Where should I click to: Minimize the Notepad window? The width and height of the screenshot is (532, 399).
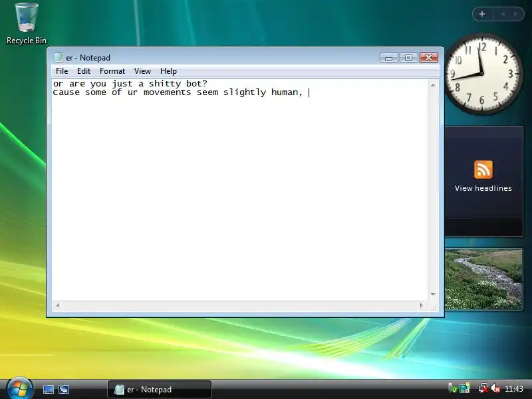click(x=389, y=58)
